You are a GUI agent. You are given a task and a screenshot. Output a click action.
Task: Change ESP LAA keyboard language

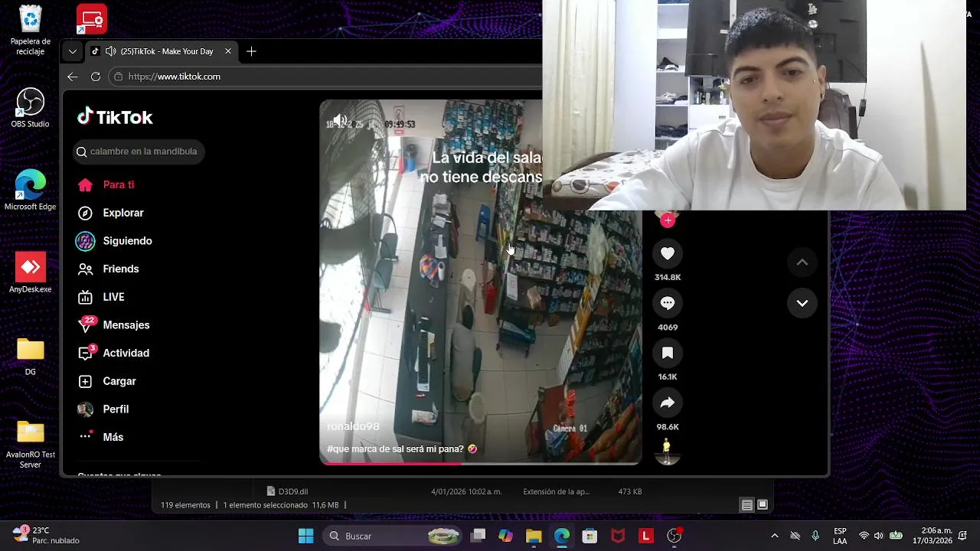click(x=840, y=536)
